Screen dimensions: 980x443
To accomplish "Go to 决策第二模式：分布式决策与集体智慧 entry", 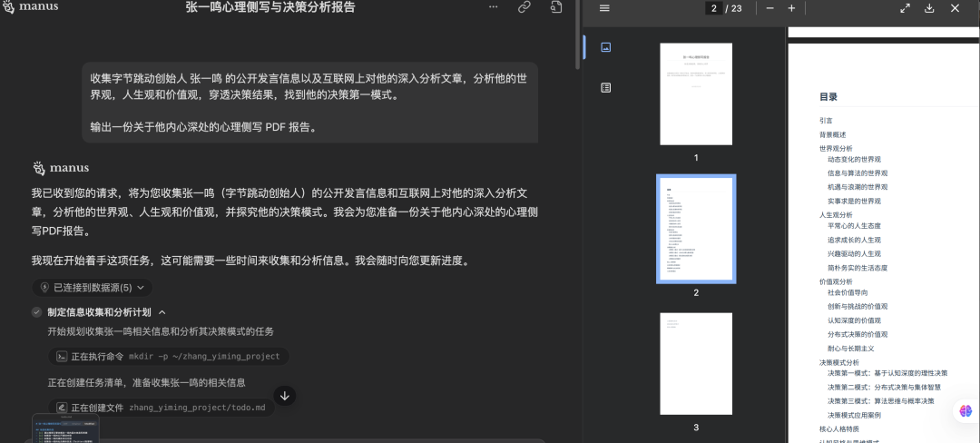I will point(885,387).
